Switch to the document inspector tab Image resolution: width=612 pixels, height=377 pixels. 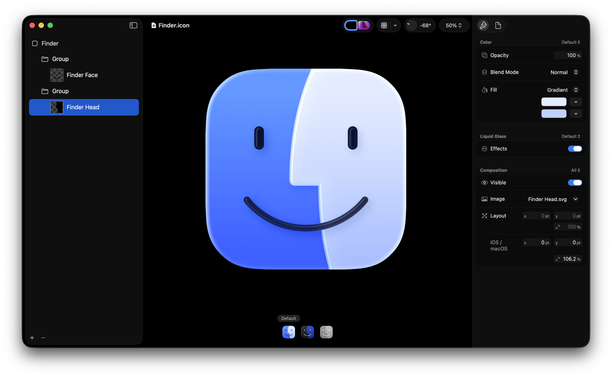point(498,25)
